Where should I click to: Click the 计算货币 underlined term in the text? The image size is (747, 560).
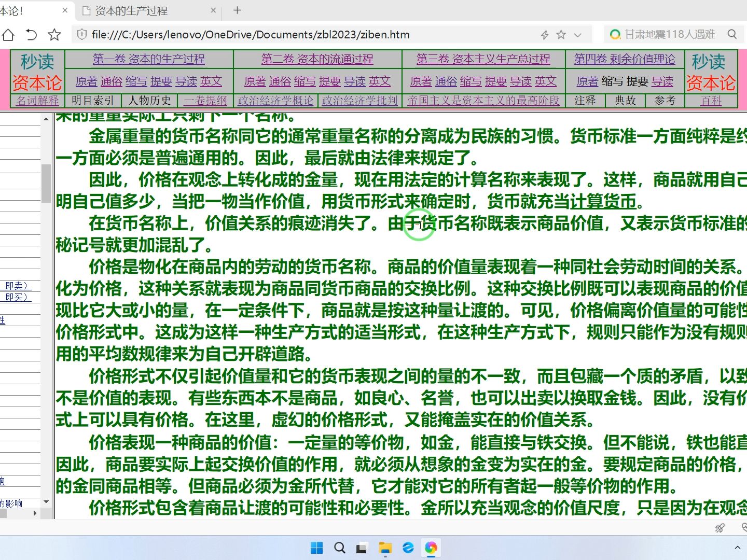[603, 201]
